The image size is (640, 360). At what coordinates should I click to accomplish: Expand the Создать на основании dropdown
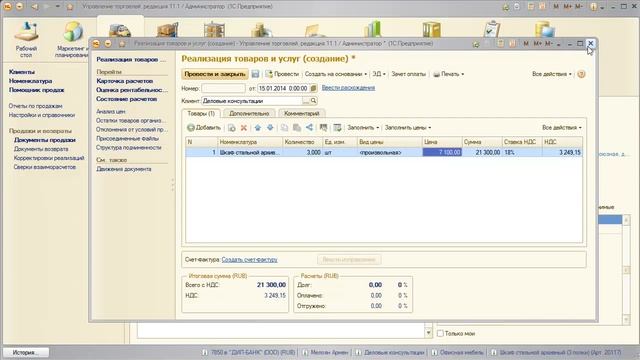(336, 74)
